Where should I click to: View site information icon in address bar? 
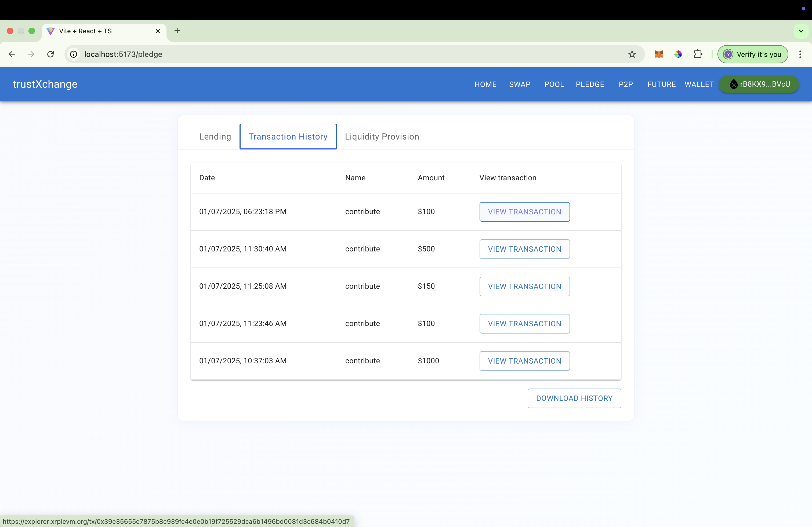tap(74, 54)
